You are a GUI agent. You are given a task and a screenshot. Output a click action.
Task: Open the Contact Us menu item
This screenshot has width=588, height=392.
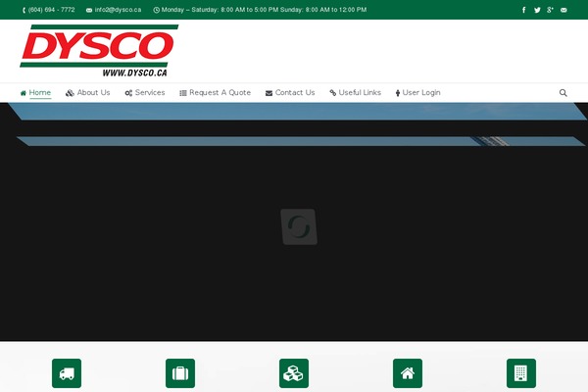click(290, 93)
